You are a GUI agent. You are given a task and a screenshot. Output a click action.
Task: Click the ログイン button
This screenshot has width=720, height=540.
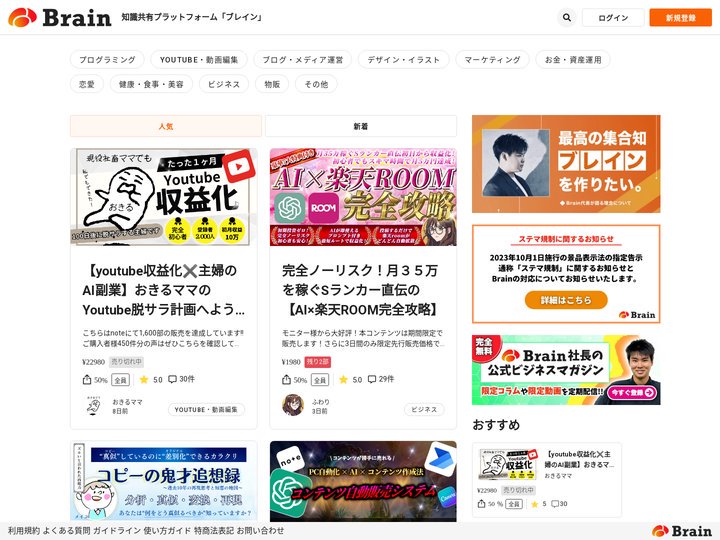[x=613, y=17]
